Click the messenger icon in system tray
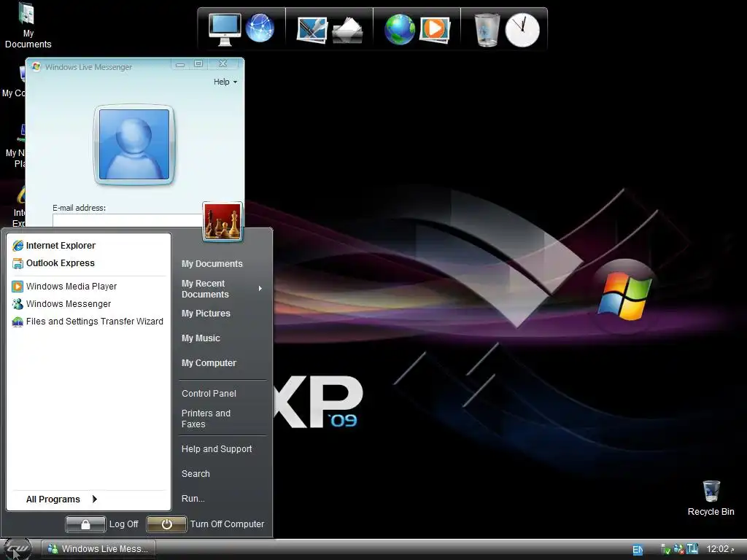Image resolution: width=747 pixels, height=560 pixels. 679,550
